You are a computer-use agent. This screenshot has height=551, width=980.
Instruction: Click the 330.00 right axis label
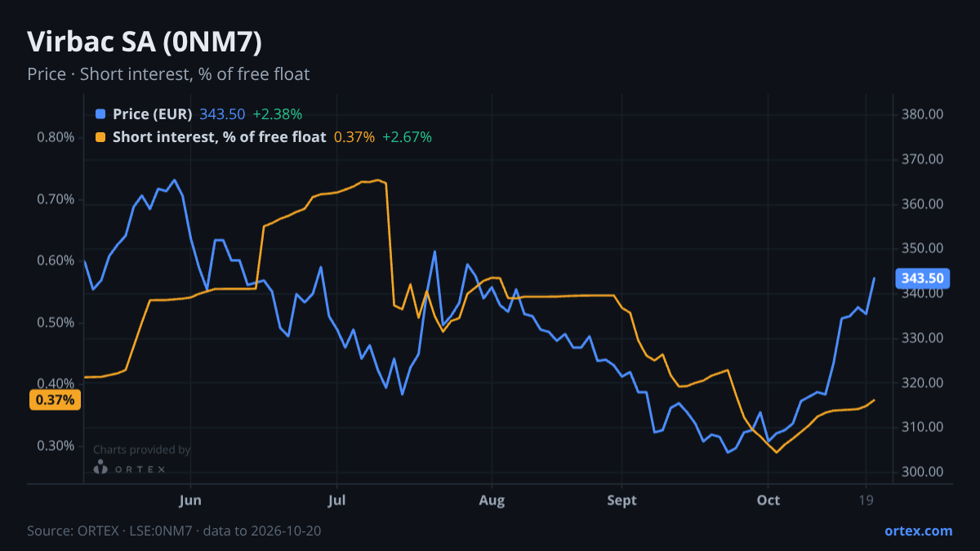[x=923, y=338]
